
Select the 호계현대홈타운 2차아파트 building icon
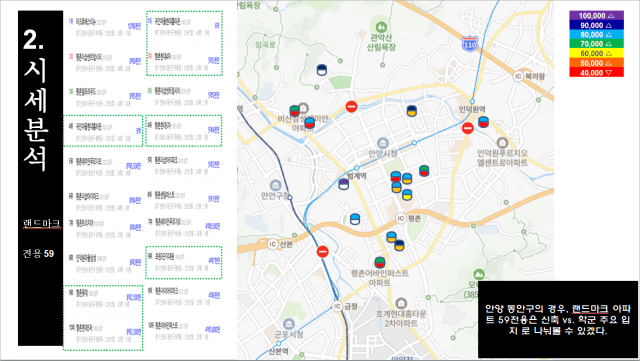pyautogui.click(x=401, y=303)
